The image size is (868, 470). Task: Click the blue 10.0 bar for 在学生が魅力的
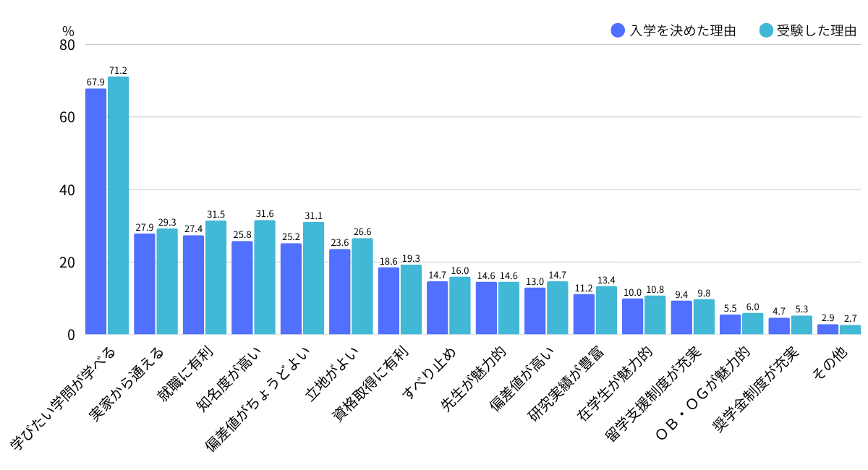pyautogui.click(x=633, y=317)
